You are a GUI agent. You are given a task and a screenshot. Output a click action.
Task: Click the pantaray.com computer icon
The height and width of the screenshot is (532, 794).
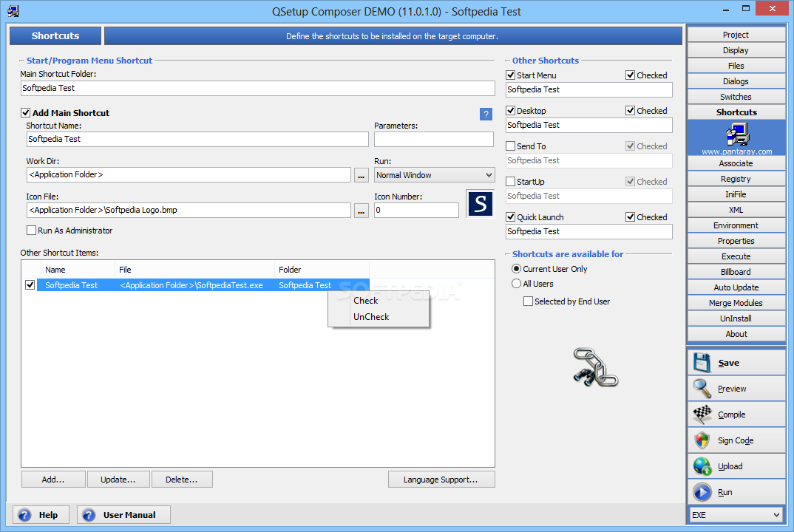[x=737, y=134]
